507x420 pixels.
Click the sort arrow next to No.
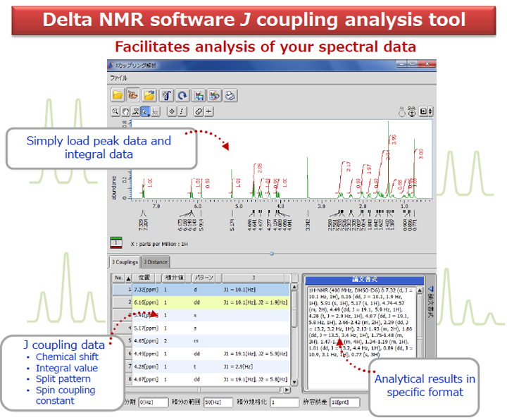(128, 278)
